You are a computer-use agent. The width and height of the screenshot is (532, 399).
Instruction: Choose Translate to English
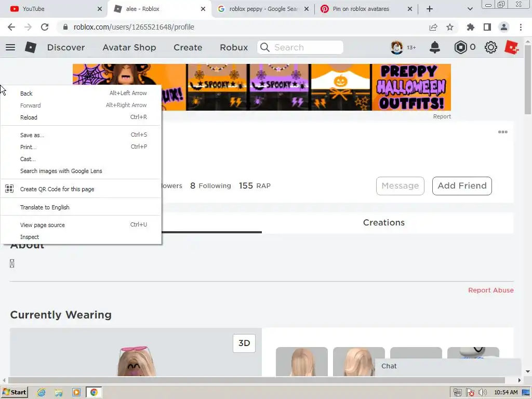coord(81,207)
